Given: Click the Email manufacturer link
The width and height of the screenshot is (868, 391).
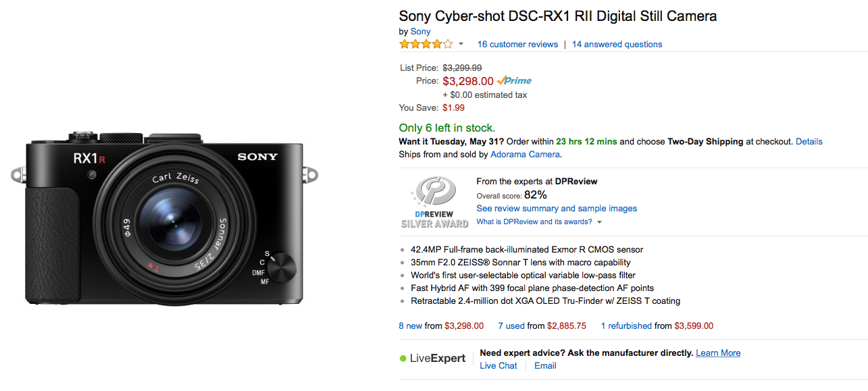Looking at the screenshot, I should point(545,366).
